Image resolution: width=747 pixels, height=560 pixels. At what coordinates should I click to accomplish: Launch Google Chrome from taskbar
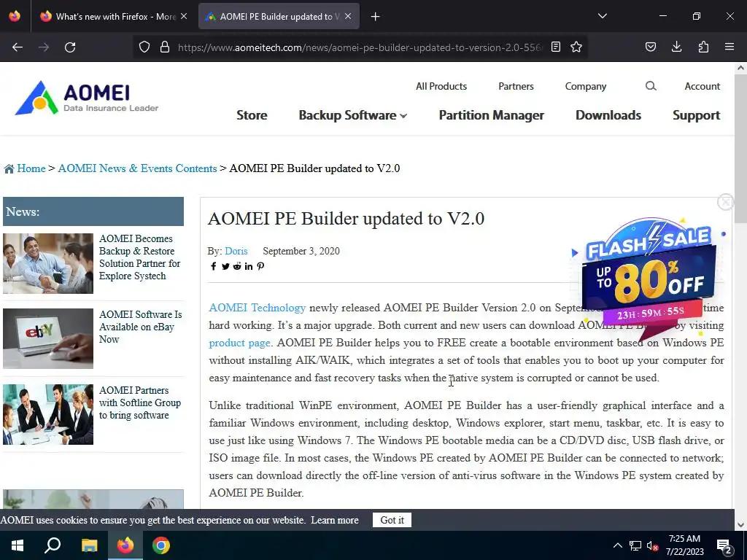(x=161, y=545)
